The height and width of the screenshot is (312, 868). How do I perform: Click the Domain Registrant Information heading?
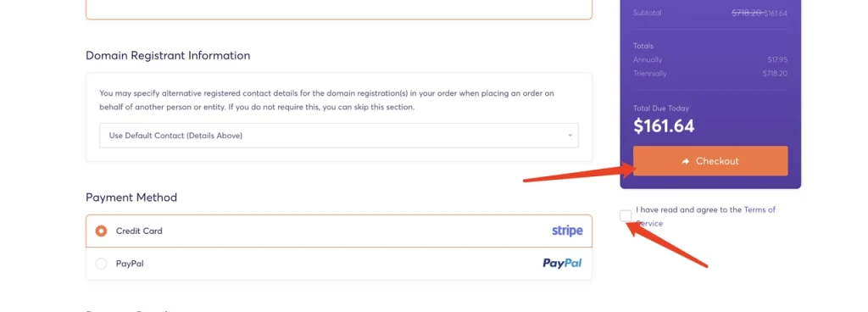tap(168, 55)
